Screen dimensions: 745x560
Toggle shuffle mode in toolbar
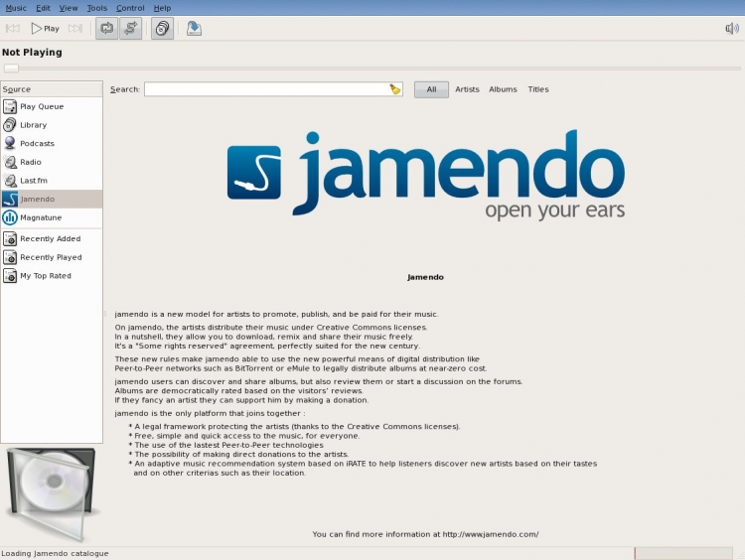click(131, 29)
